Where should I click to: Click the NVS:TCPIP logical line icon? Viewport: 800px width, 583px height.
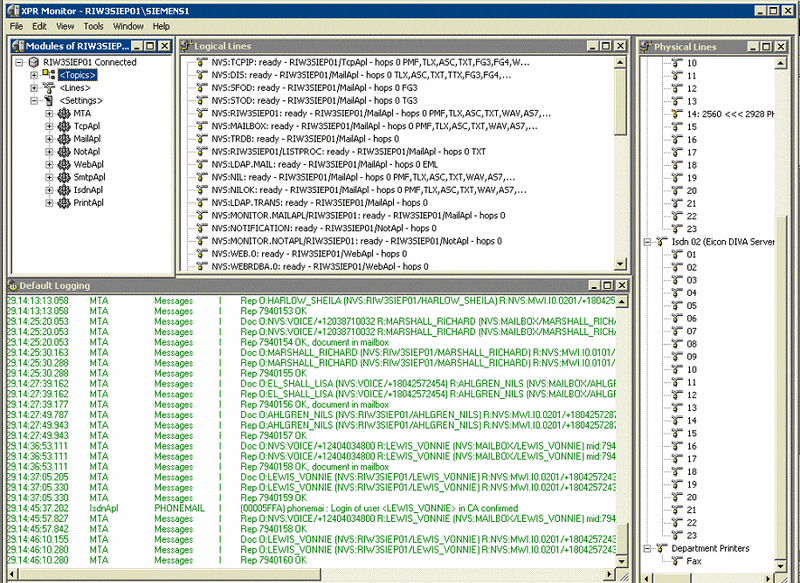tap(202, 62)
